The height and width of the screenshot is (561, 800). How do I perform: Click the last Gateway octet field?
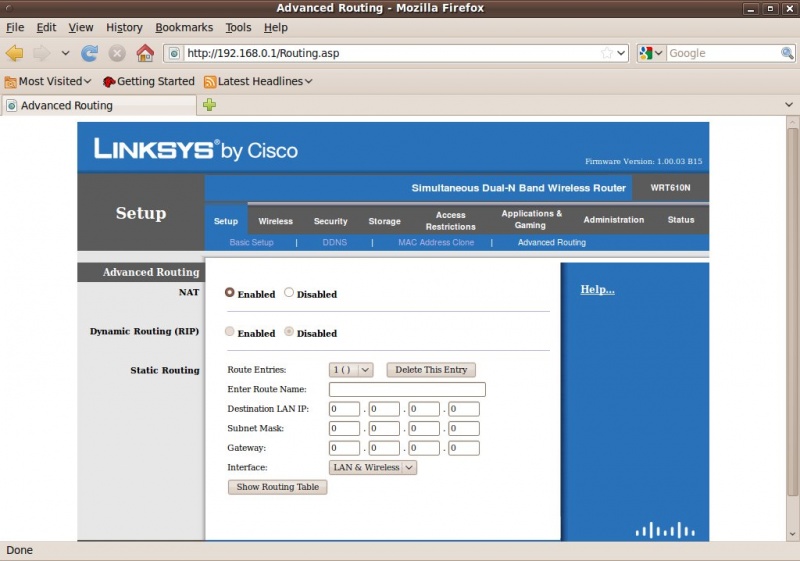point(464,448)
